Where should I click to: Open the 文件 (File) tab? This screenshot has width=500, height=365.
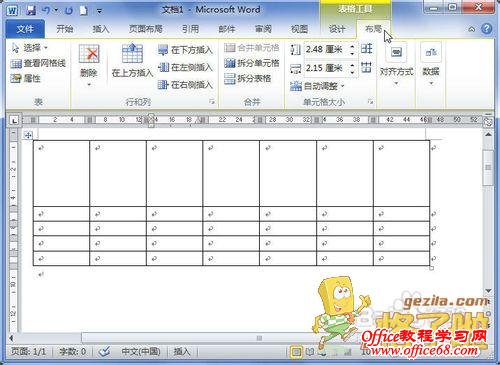click(25, 29)
